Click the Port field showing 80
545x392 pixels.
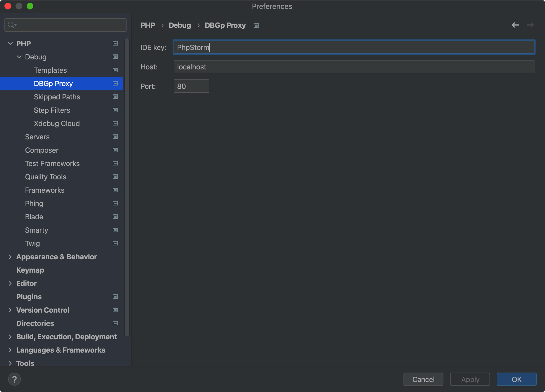pos(191,86)
